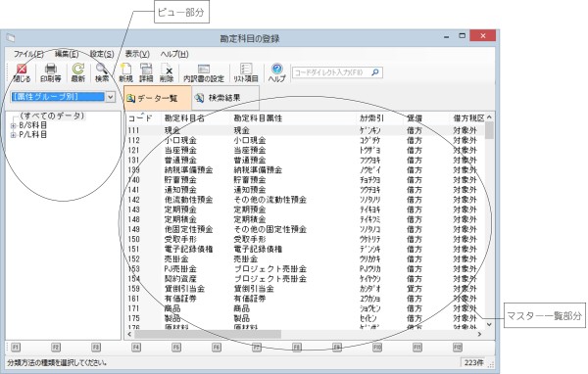Click the vertical scrollbar up arrow
Viewport: 588px width, 374px height.
pyautogui.click(x=489, y=117)
